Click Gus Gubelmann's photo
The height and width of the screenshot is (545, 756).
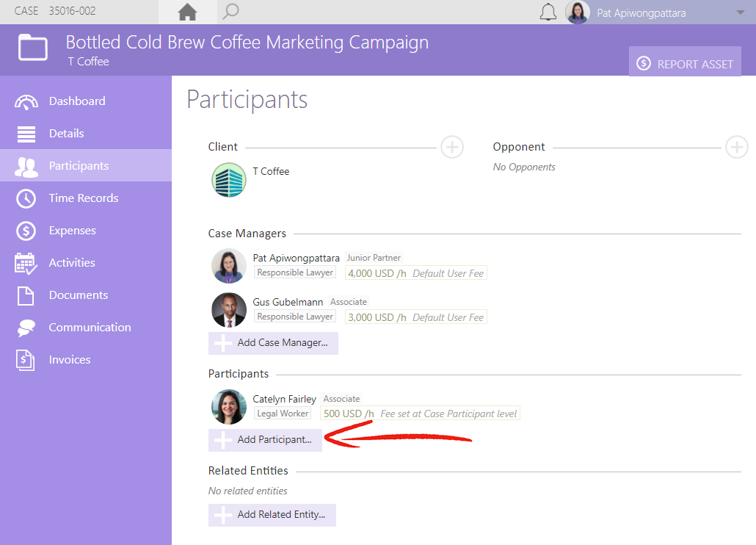[229, 310]
